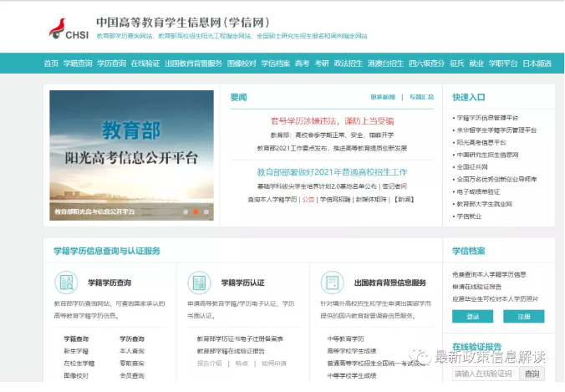The width and height of the screenshot is (565, 392).
Task: Click the 注册 button
Action: coord(523,316)
